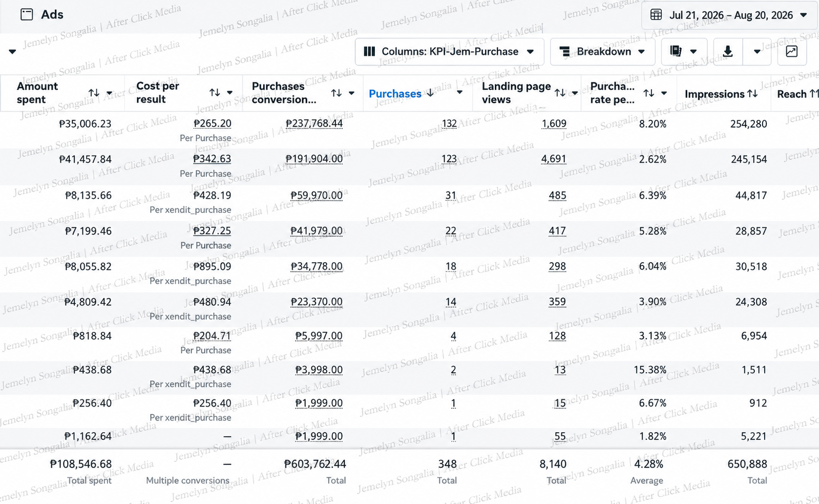Click purchases value 123
This screenshot has height=504, width=819.
click(x=449, y=159)
